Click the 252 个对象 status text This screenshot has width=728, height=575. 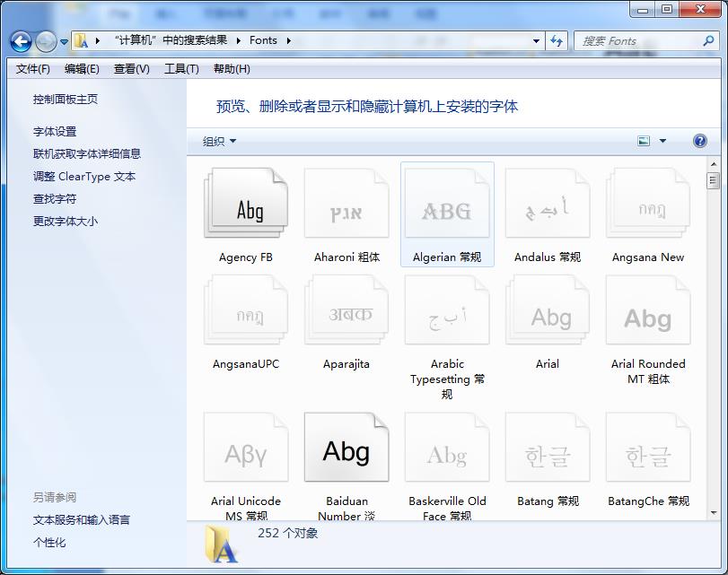tap(288, 533)
